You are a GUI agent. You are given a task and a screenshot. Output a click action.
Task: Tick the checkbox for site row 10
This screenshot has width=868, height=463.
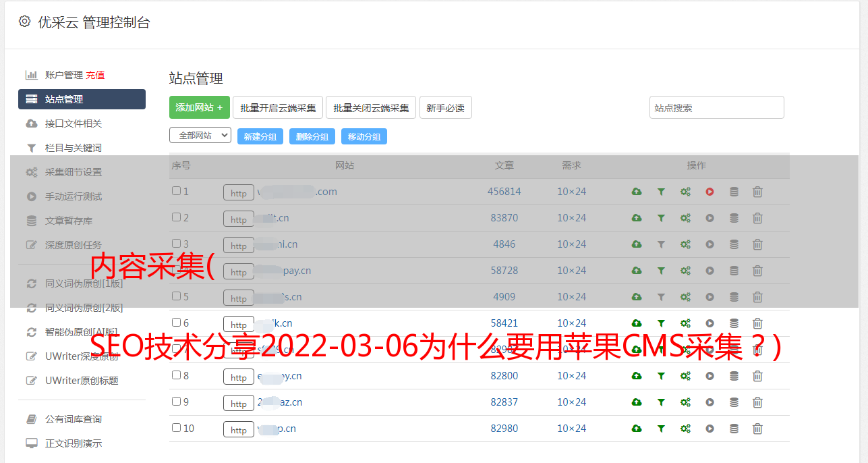click(176, 428)
